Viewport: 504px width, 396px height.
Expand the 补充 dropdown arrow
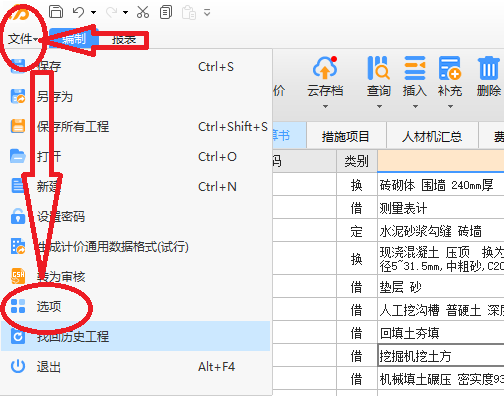click(x=450, y=107)
